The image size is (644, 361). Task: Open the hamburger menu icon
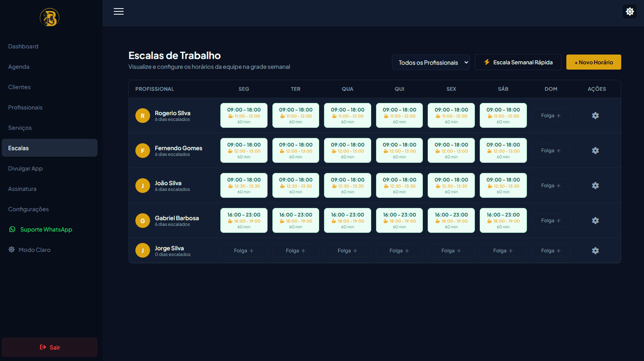[119, 11]
